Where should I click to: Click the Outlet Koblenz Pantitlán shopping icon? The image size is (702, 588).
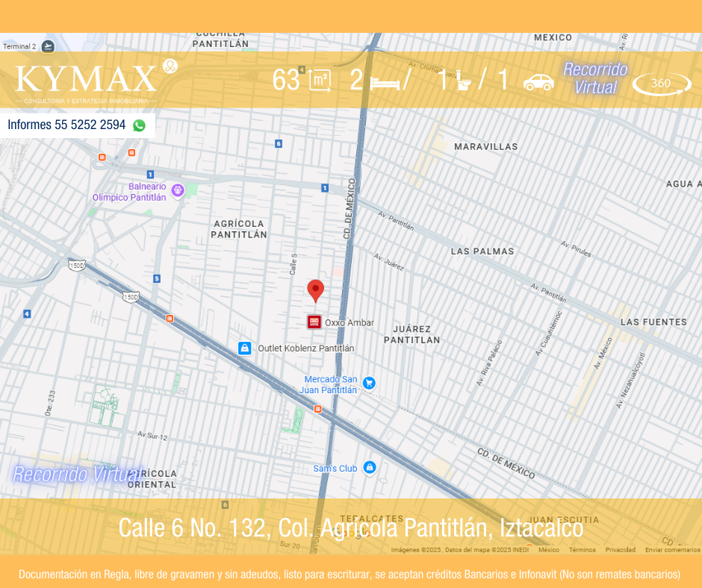(244, 348)
